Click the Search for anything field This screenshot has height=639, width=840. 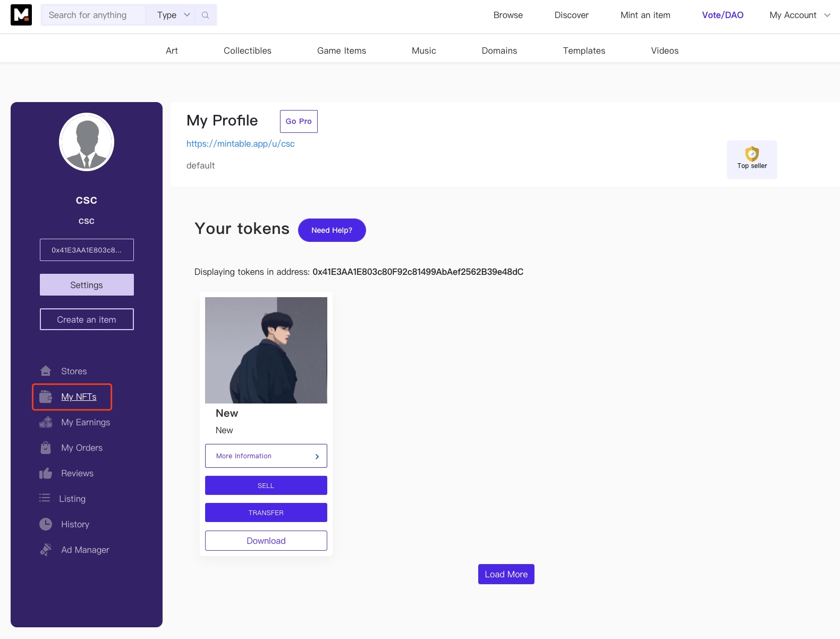pyautogui.click(x=94, y=15)
